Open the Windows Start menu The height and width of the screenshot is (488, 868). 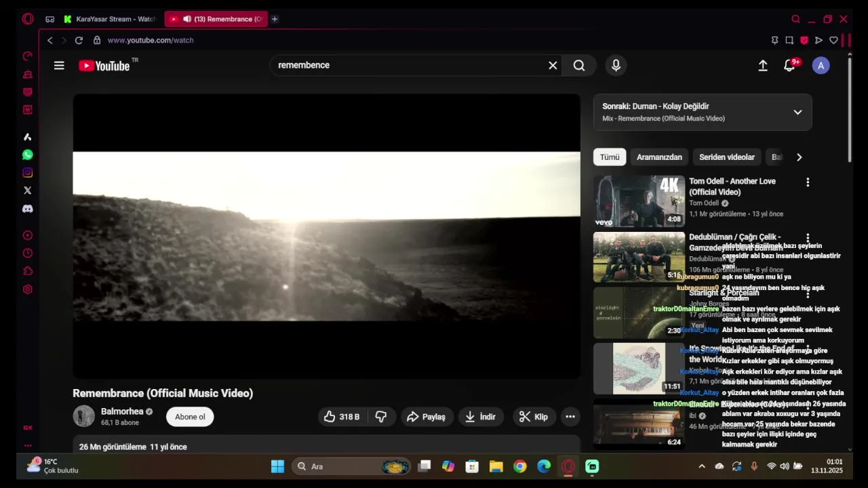tap(277, 466)
